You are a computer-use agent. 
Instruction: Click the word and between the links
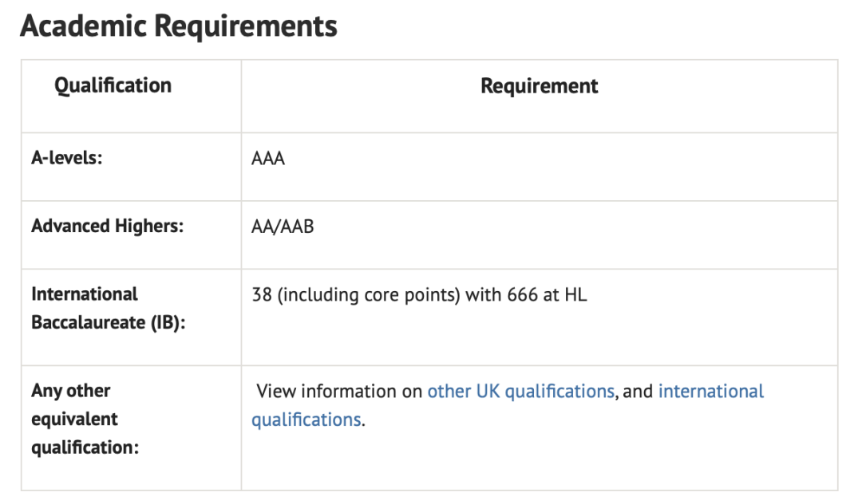click(x=638, y=391)
